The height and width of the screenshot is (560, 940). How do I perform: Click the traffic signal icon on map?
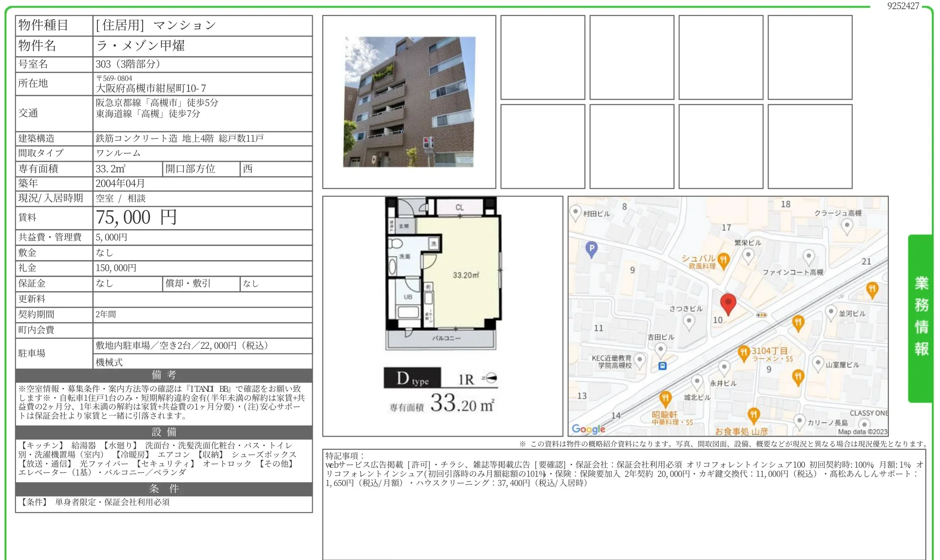pos(761,315)
